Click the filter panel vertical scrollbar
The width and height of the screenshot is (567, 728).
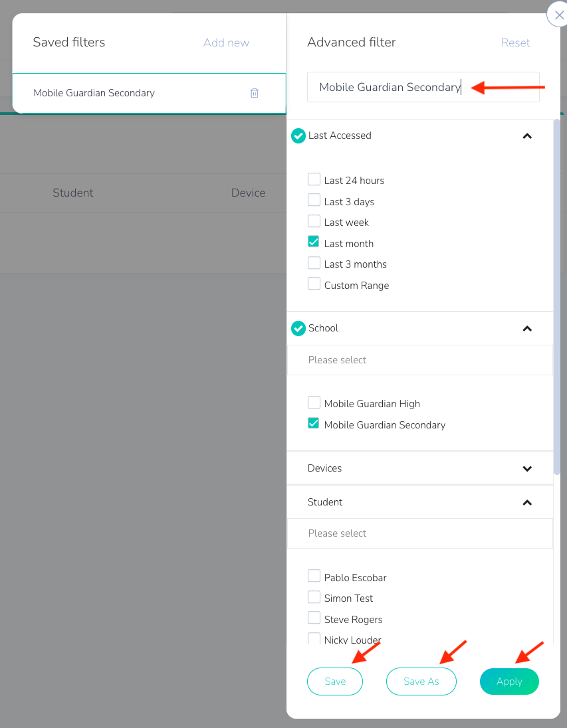557,299
